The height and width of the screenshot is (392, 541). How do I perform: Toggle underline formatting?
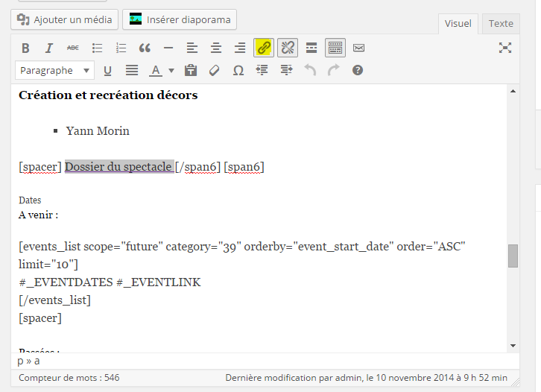[x=107, y=70]
